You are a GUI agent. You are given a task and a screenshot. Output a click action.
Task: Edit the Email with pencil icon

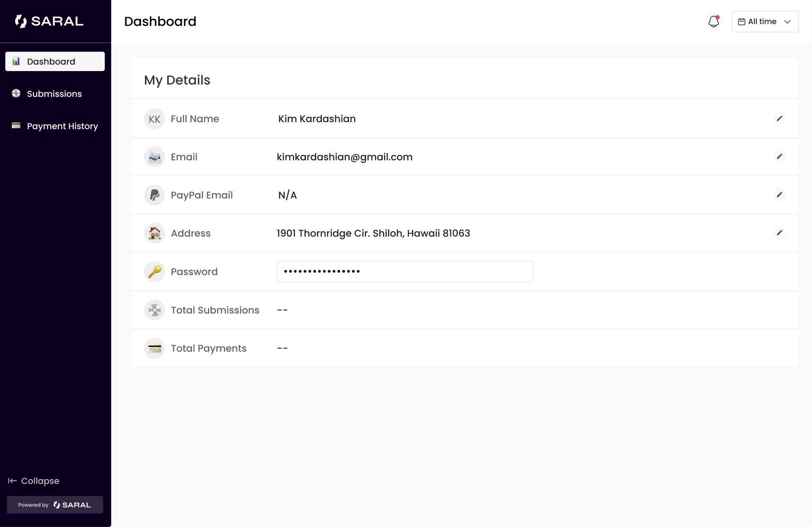[x=779, y=156]
